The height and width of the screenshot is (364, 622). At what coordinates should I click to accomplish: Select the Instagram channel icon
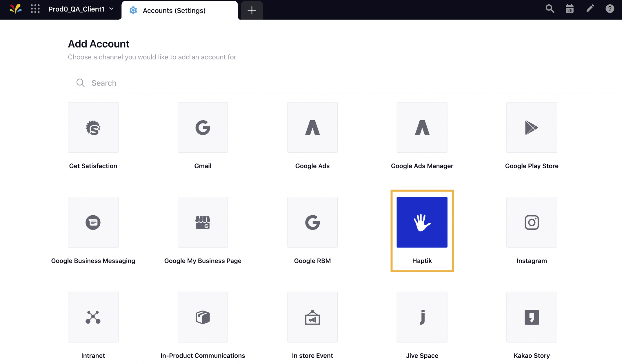coord(532,222)
